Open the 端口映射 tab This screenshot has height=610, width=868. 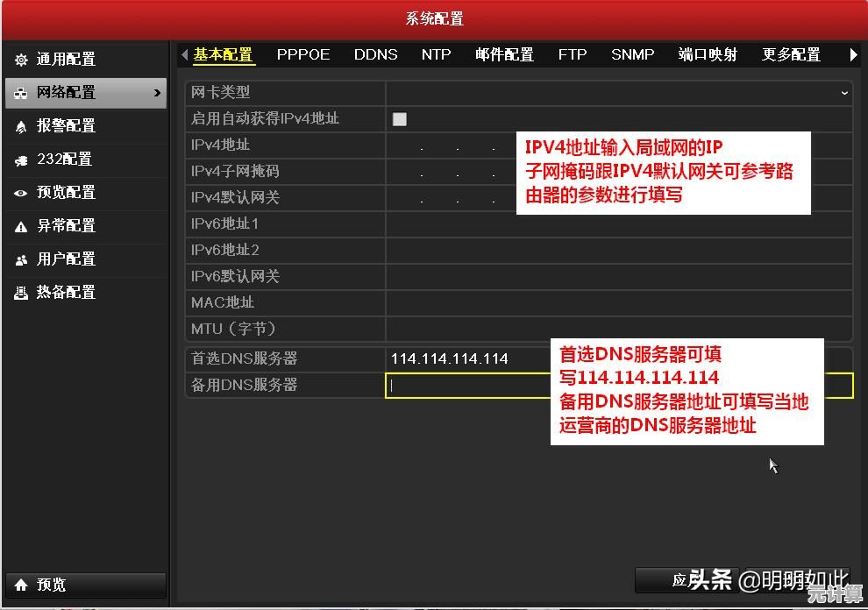708,54
